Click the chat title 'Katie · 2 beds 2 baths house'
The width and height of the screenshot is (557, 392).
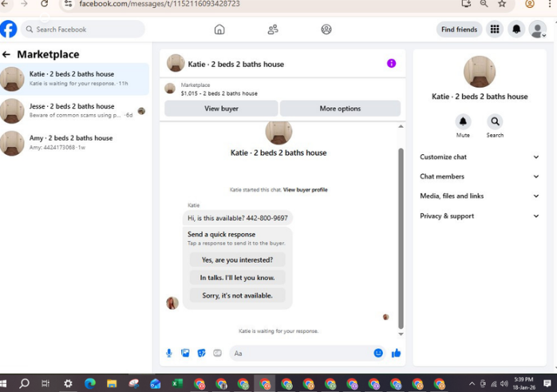[236, 65]
